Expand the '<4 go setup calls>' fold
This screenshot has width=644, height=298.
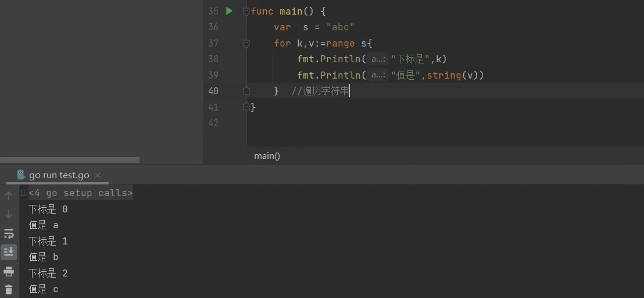pos(24,193)
